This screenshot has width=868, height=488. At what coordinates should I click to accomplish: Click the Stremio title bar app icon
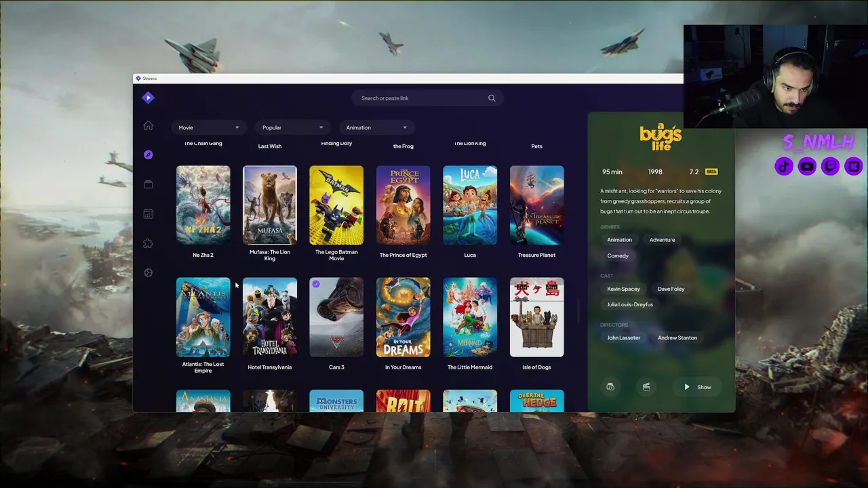[x=138, y=79]
